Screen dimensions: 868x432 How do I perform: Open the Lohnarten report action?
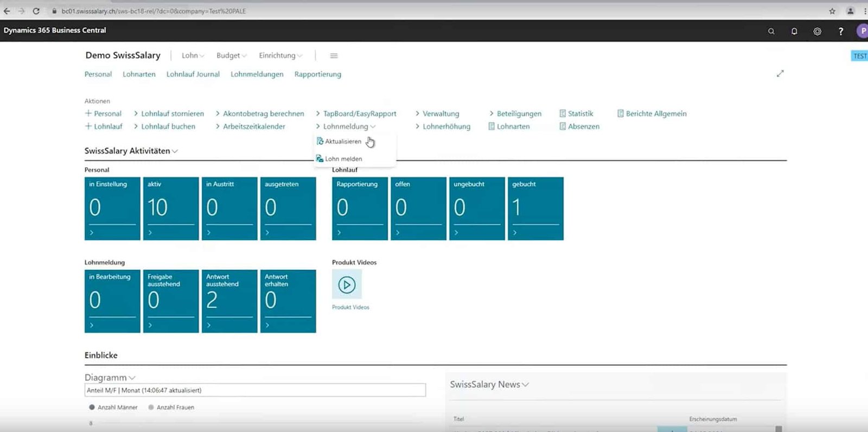pos(509,126)
